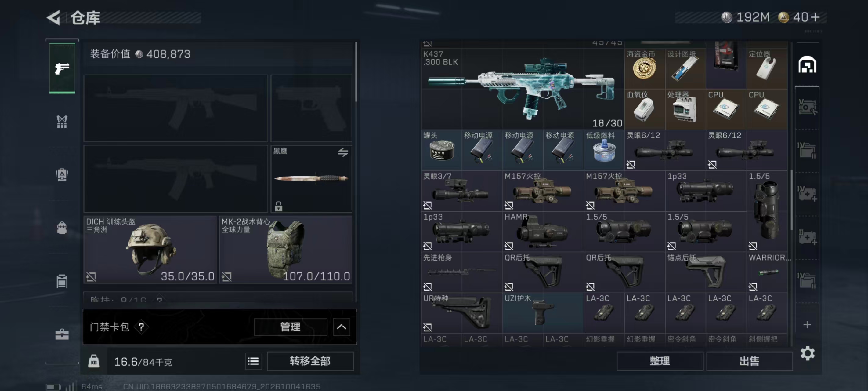Open the settings gear in the stash panel
The height and width of the screenshot is (391, 868).
click(808, 353)
